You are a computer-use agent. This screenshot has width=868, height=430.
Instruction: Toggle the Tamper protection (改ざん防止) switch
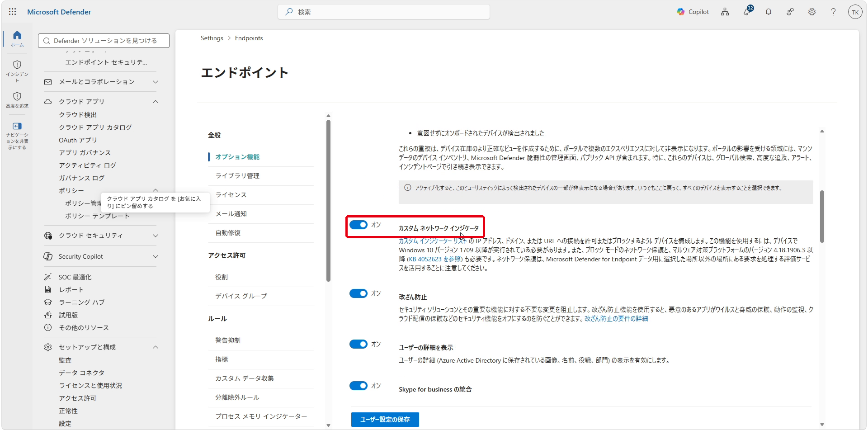click(x=359, y=293)
